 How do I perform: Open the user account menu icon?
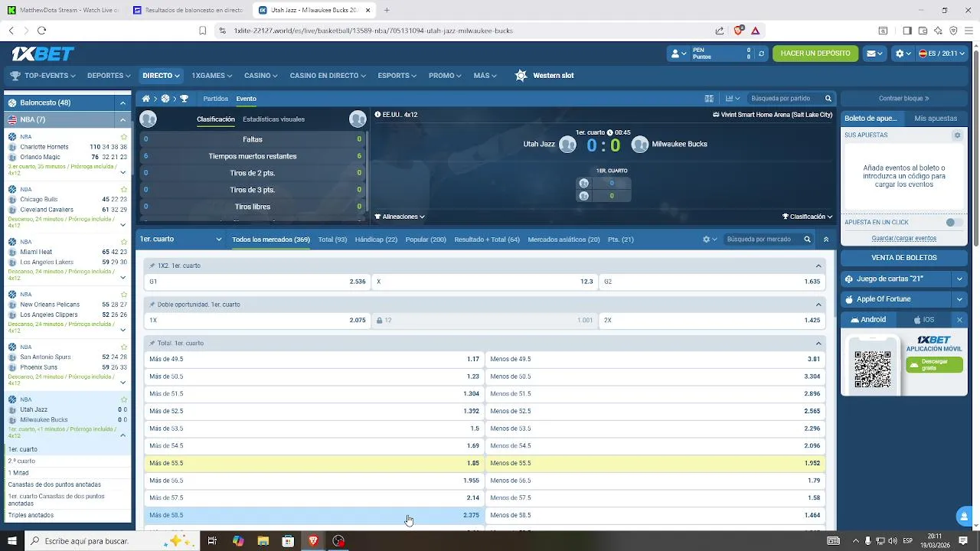[x=678, y=54]
